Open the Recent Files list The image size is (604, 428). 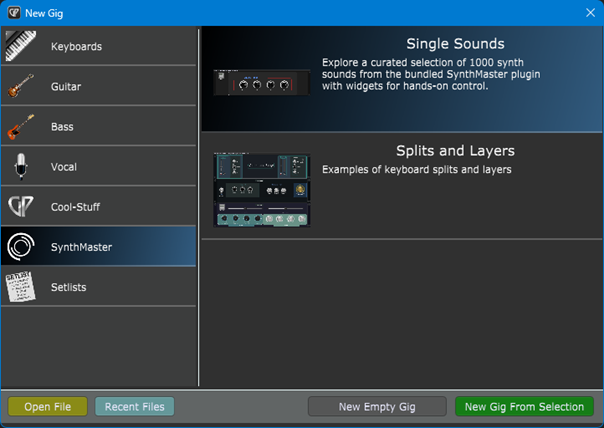(134, 406)
